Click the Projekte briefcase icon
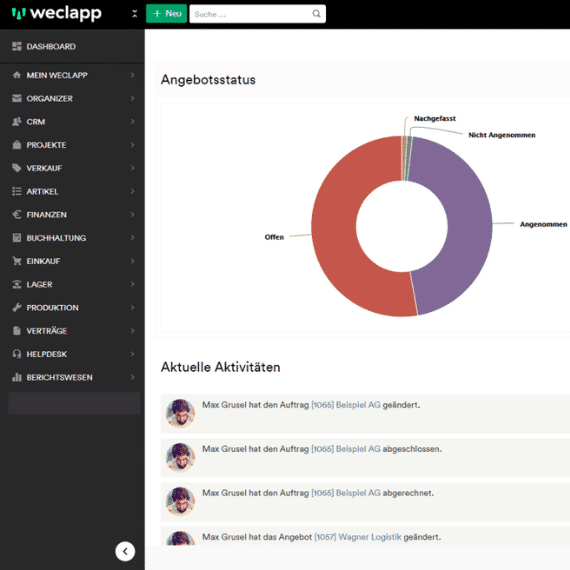570x570 pixels. [17, 145]
